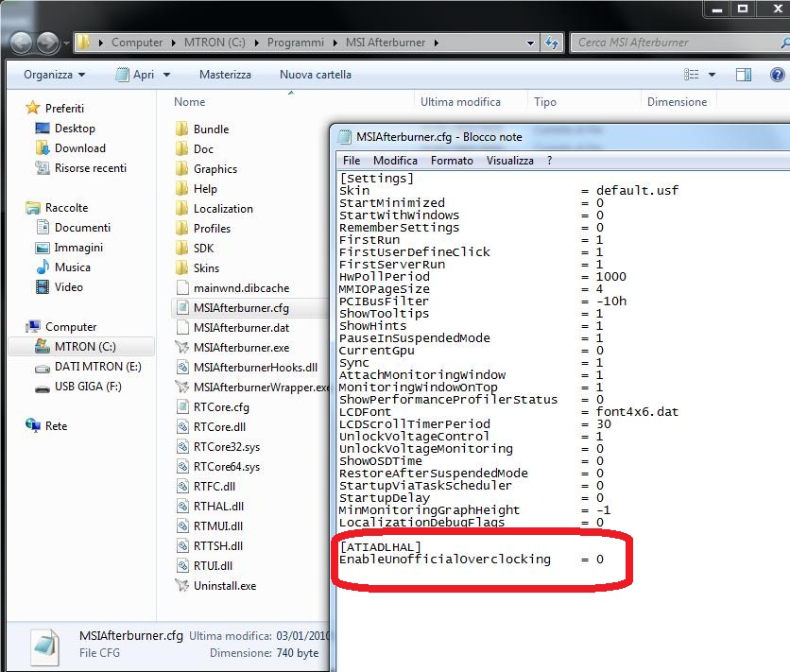This screenshot has height=672, width=790.
Task: Click the Explorer Back navigation arrow
Action: 22,43
